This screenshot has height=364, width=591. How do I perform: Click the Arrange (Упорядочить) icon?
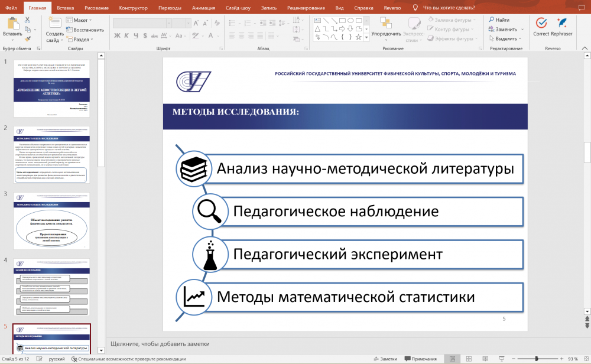pyautogui.click(x=386, y=24)
